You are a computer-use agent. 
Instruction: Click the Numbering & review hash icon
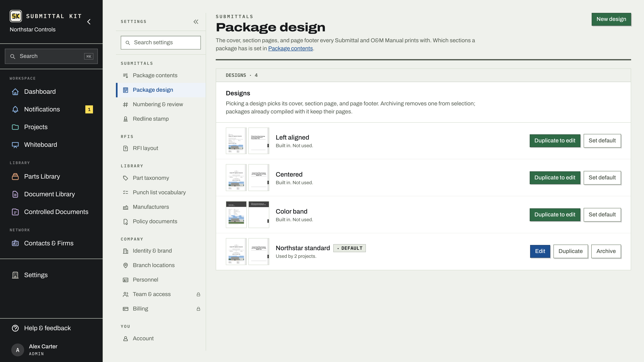126,104
